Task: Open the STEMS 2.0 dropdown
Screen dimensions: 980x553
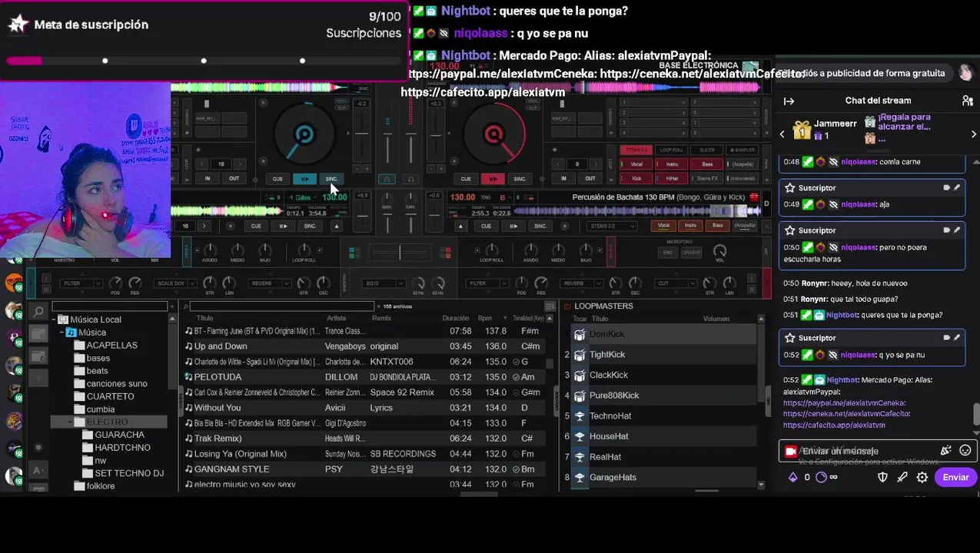Action: point(611,226)
